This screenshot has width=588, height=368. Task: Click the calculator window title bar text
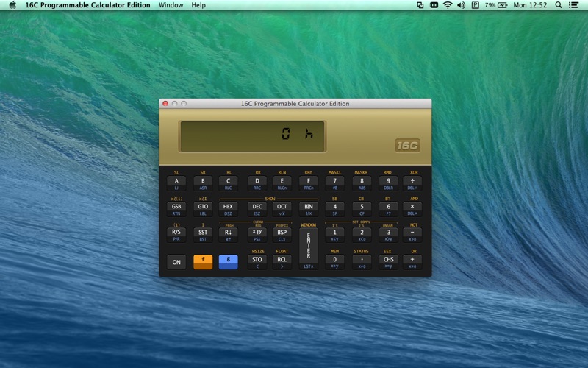(x=295, y=104)
